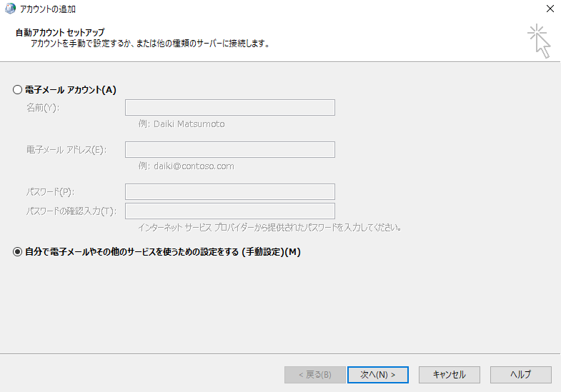Close the アカウントの追加 dialog
This screenshot has width=561, height=392.
549,9
